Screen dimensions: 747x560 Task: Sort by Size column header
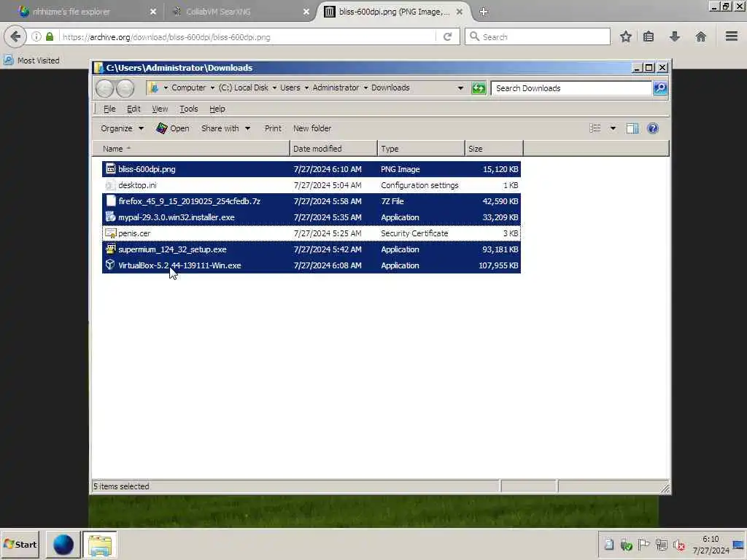(x=494, y=149)
